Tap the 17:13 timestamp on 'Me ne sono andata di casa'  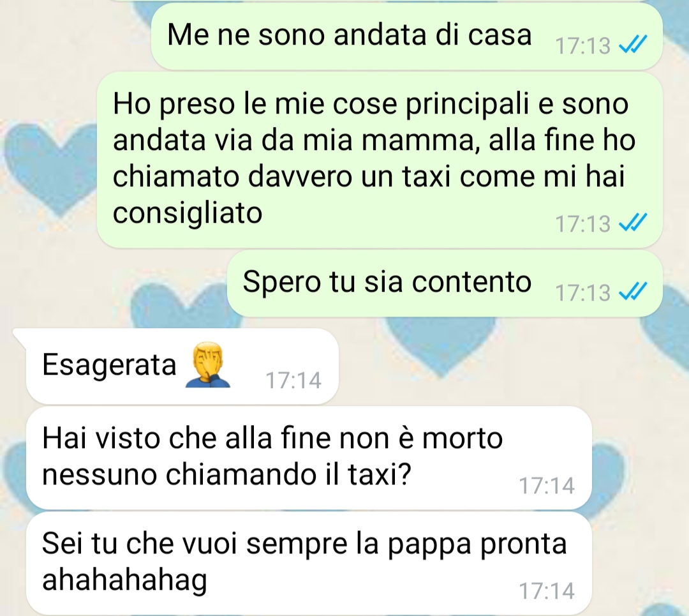[x=582, y=46]
